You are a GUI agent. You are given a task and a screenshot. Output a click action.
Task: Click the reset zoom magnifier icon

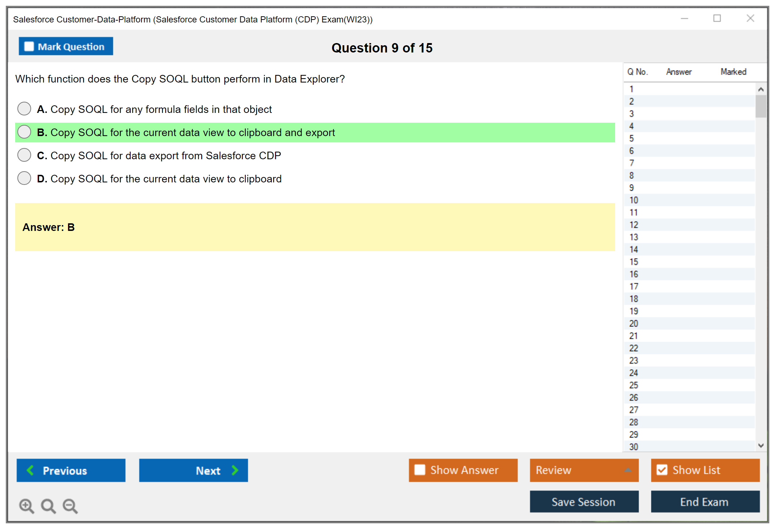(x=48, y=506)
